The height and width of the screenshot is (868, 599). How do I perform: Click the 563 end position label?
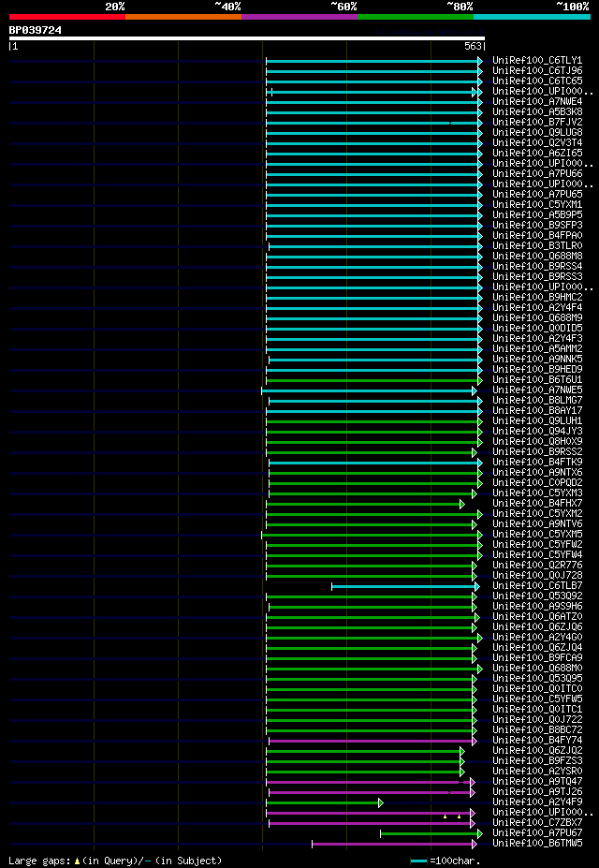pos(473,47)
